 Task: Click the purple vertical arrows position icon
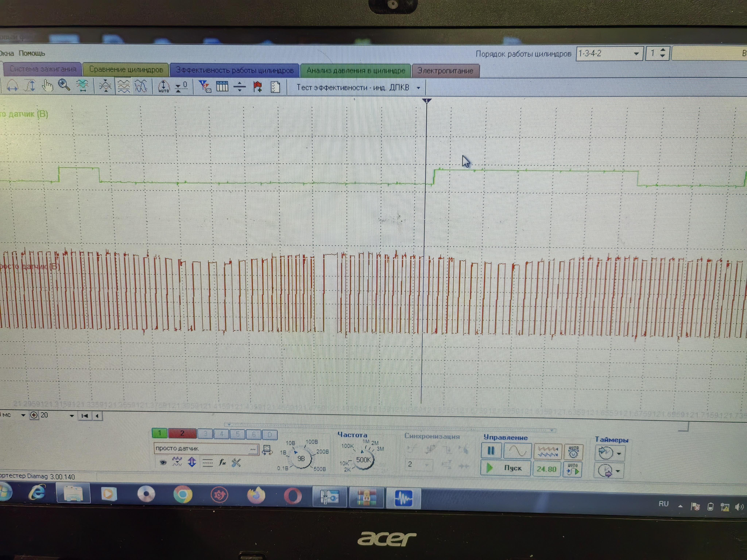pyautogui.click(x=192, y=462)
